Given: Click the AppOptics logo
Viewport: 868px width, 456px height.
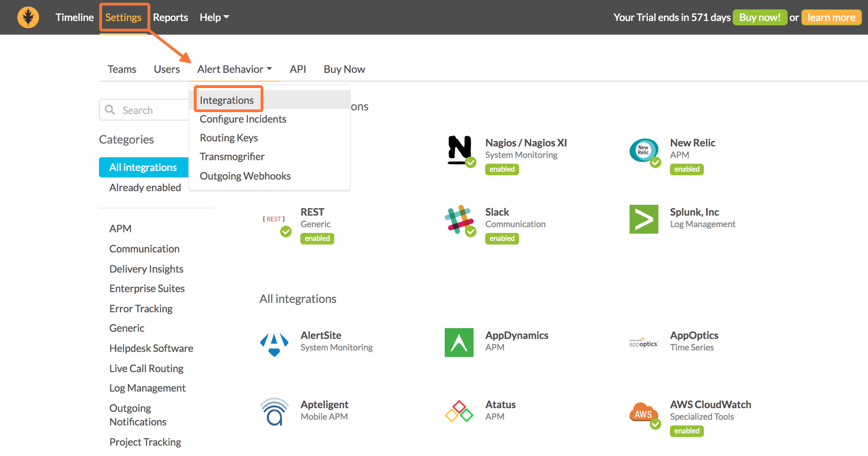Looking at the screenshot, I should [x=644, y=343].
